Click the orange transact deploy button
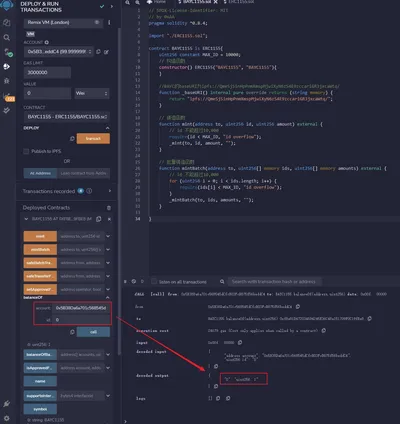The image size is (400, 424). point(93,139)
